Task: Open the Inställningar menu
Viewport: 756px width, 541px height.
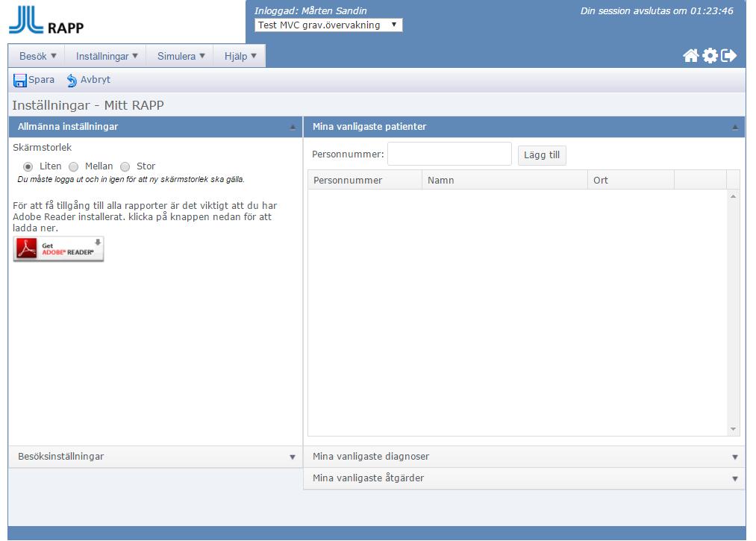Action: (107, 57)
